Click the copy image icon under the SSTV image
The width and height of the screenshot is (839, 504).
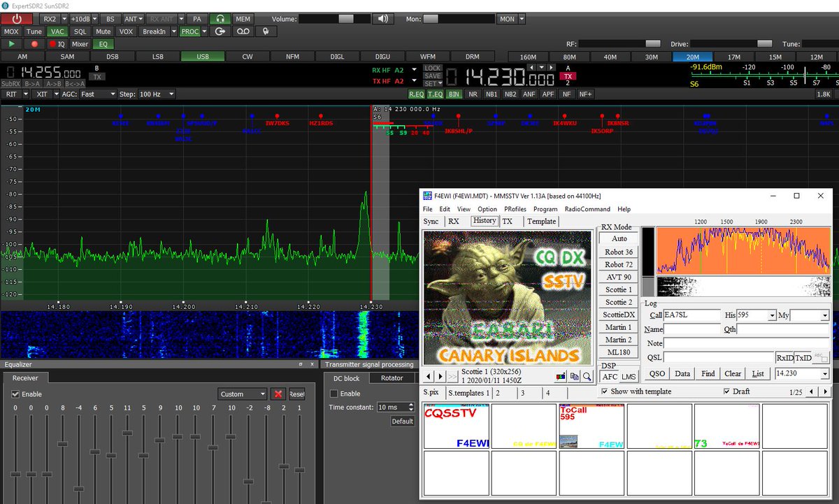[575, 376]
